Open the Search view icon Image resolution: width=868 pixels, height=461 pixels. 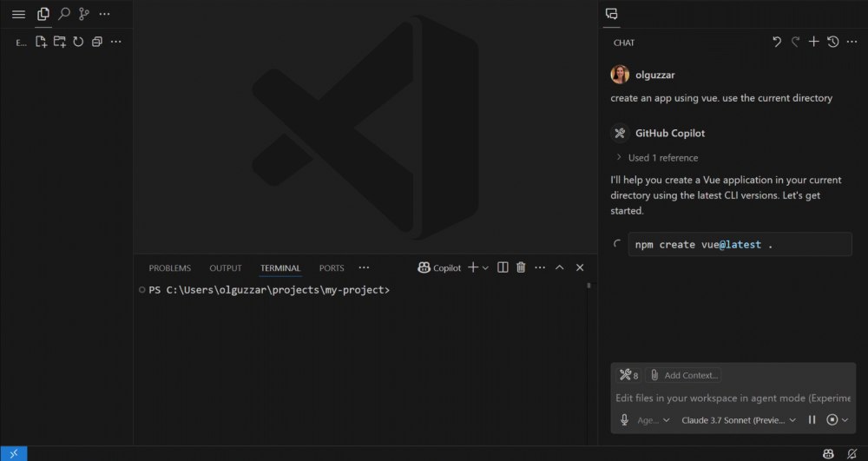pyautogui.click(x=64, y=14)
